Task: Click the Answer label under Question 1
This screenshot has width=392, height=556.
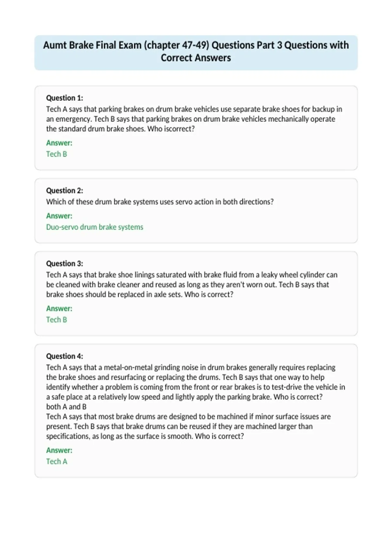Action: tap(59, 143)
